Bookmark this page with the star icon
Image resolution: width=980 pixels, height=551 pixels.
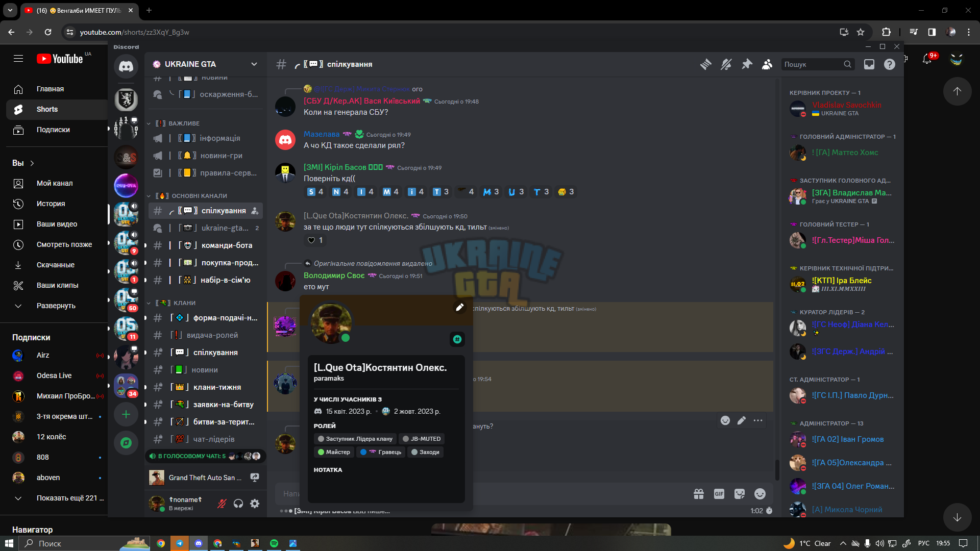(861, 32)
